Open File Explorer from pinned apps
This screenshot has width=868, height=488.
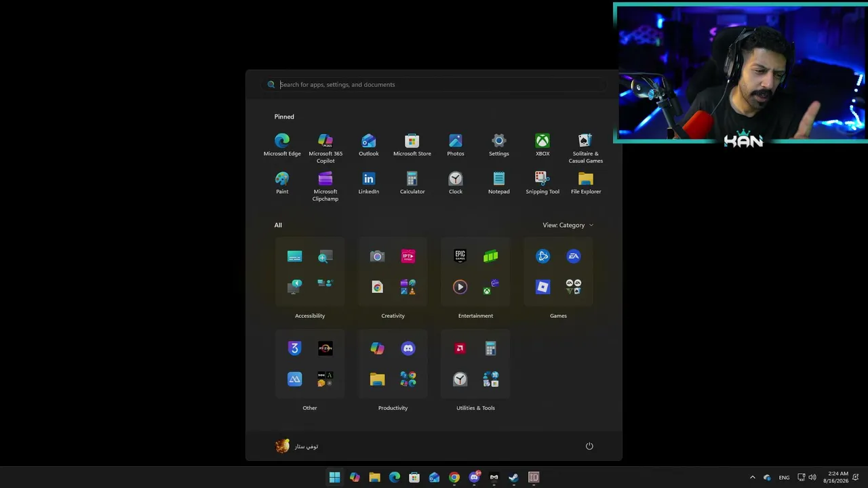tap(586, 183)
